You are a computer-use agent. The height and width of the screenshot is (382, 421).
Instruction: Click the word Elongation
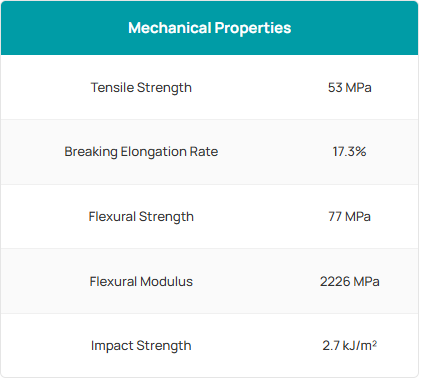[x=154, y=152]
